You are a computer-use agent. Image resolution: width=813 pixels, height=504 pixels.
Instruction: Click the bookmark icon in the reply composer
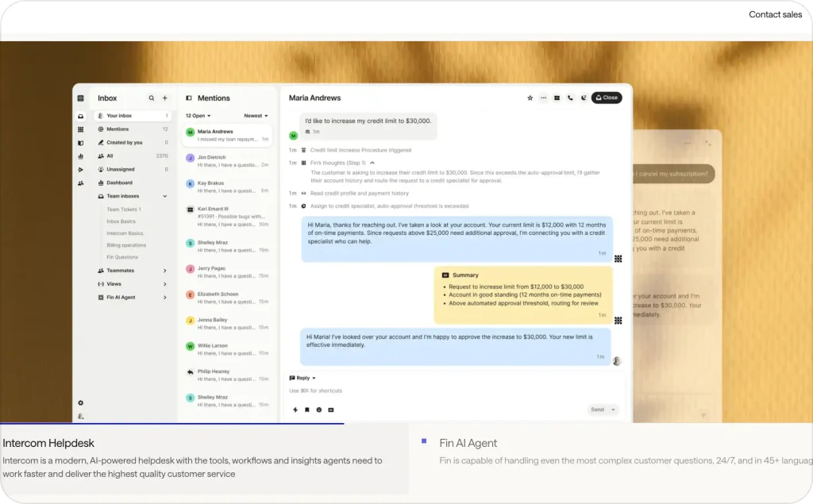(x=307, y=410)
